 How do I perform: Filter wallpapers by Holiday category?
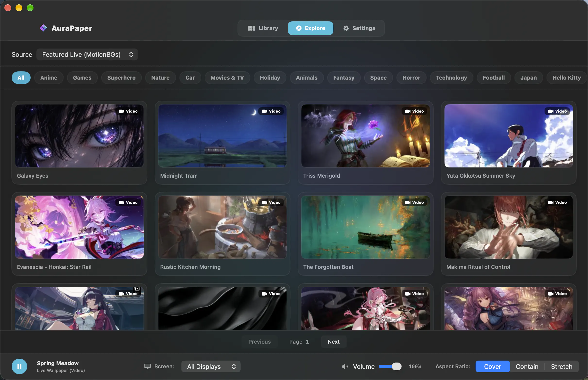point(270,78)
